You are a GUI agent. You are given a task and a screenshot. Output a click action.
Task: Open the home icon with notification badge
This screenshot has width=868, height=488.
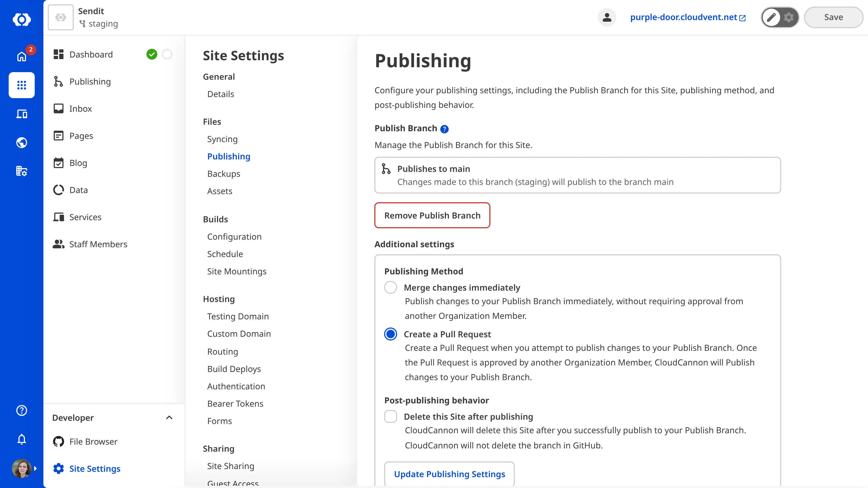pyautogui.click(x=22, y=56)
